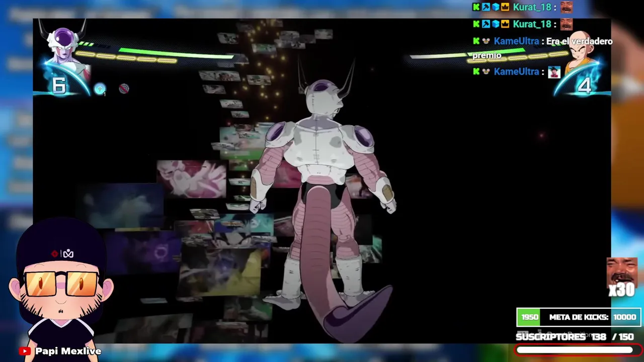This screenshot has width=644, height=362.
Task: Click the 'Papi Mexlive' channel name
Action: (x=68, y=351)
